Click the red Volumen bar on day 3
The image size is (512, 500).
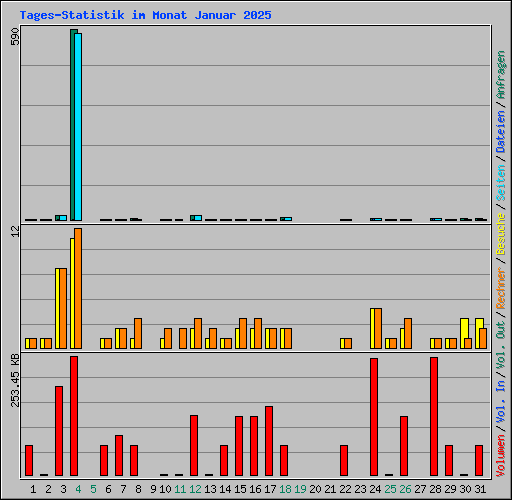coord(59,431)
